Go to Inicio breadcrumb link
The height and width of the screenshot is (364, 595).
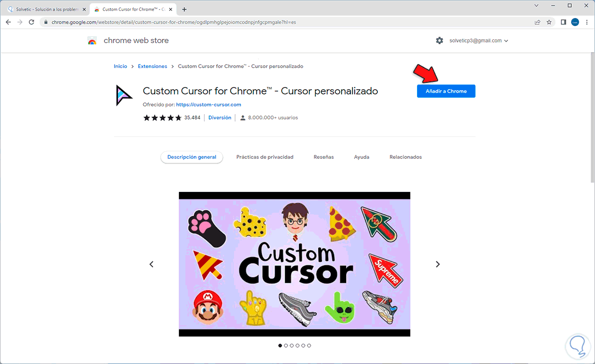click(120, 66)
